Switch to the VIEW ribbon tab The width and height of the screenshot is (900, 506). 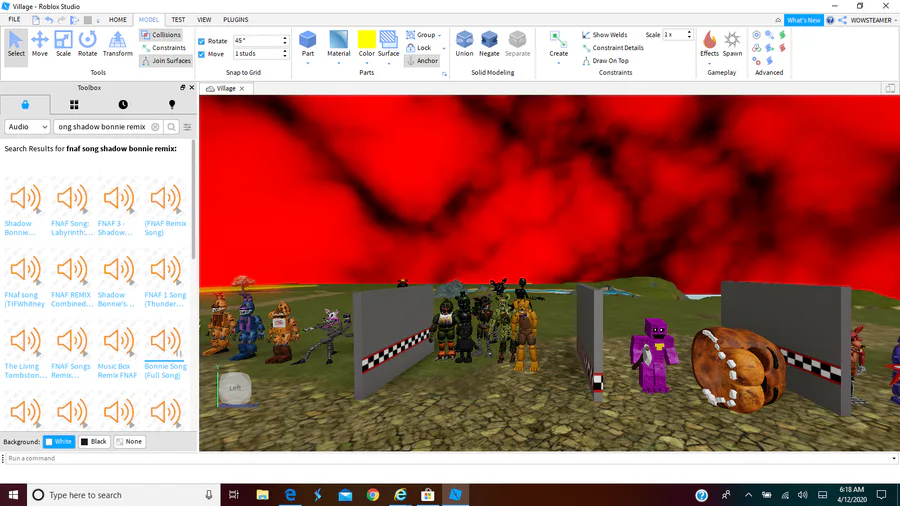click(x=204, y=20)
